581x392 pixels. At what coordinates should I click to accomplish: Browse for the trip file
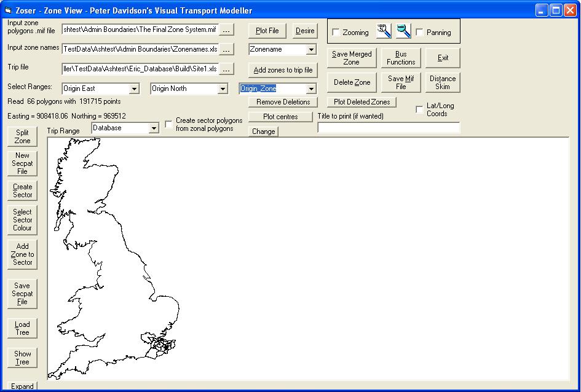tap(226, 69)
